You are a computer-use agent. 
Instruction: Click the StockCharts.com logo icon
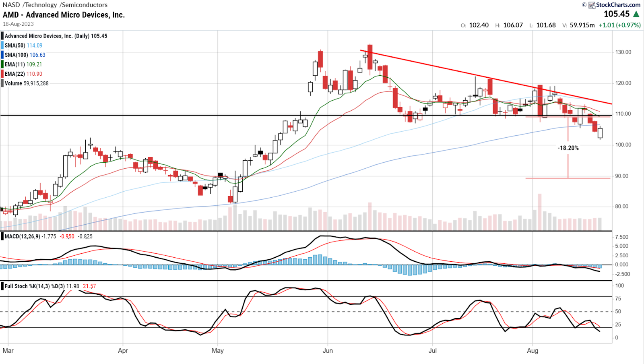pyautogui.click(x=592, y=5)
